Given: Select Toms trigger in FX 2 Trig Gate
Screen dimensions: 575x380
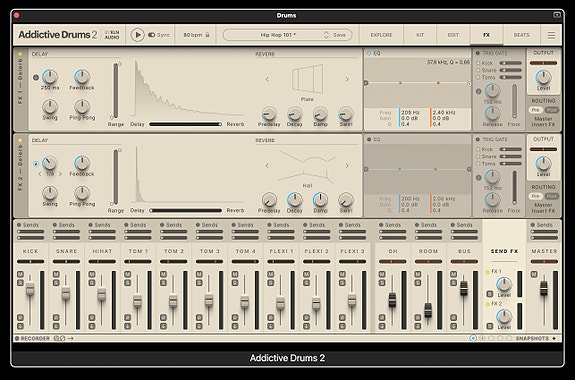Looking at the screenshot, I should click(478, 164).
